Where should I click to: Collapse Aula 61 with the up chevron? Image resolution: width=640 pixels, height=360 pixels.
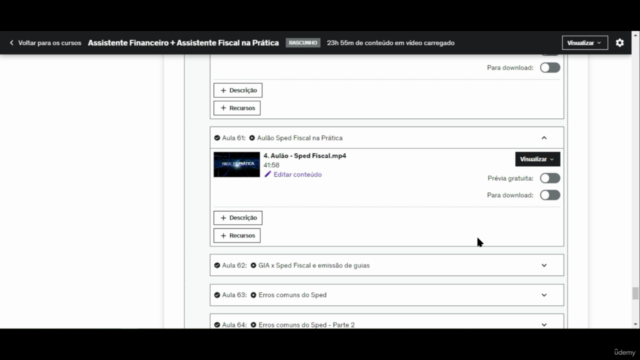544,138
